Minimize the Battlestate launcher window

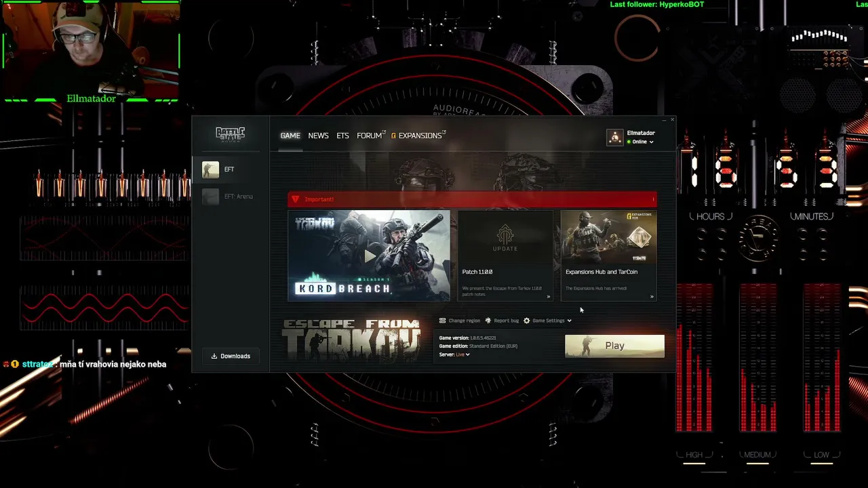pyautogui.click(x=663, y=120)
